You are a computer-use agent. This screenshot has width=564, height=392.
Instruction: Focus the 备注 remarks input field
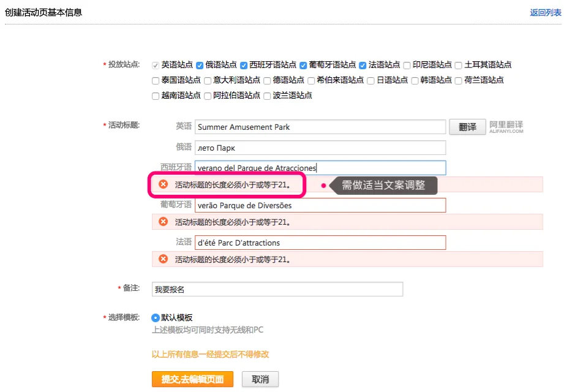(x=277, y=289)
